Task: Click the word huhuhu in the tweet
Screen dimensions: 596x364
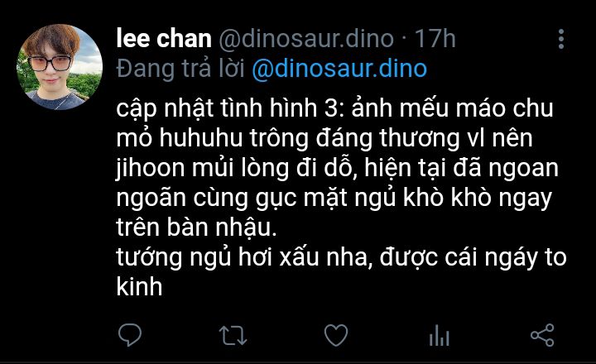Action: pos(200,138)
